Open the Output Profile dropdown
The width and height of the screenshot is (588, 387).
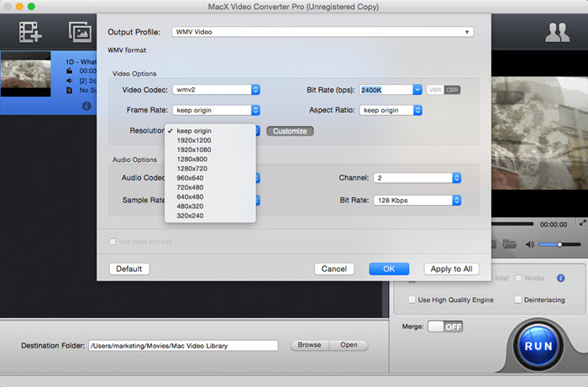[x=323, y=32]
